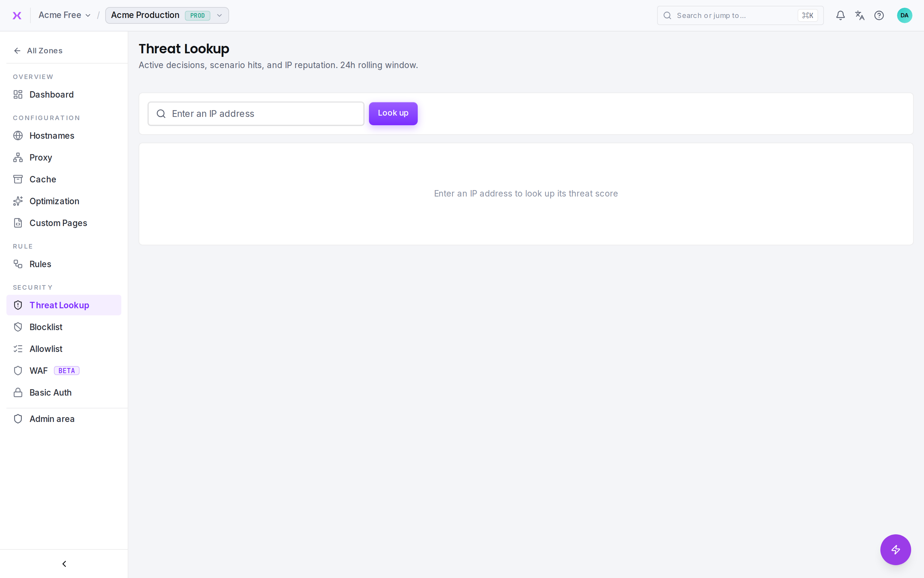Open the help question mark icon

coord(879,15)
